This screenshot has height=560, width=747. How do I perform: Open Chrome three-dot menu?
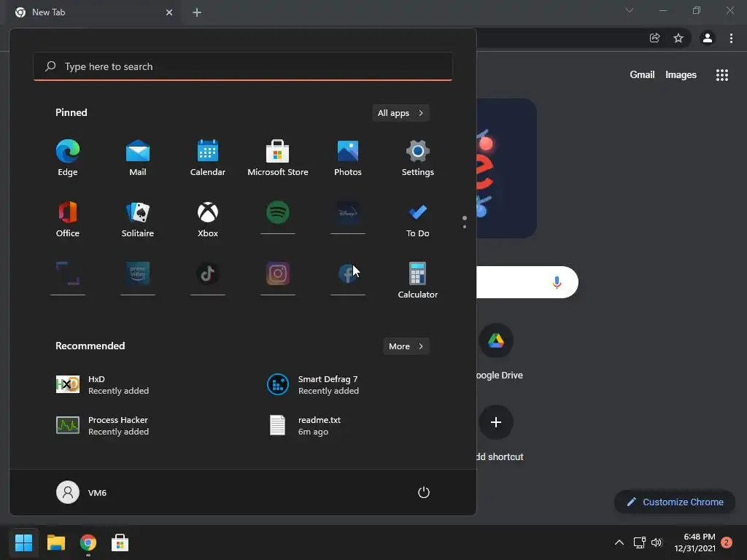[x=731, y=38]
